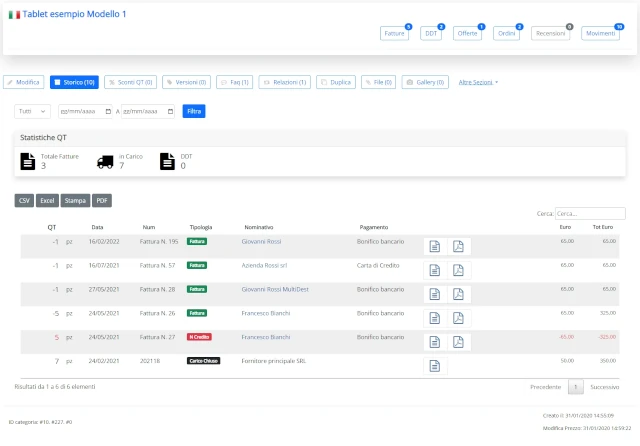
Task: Open the Modifica tab
Action: coord(23,82)
